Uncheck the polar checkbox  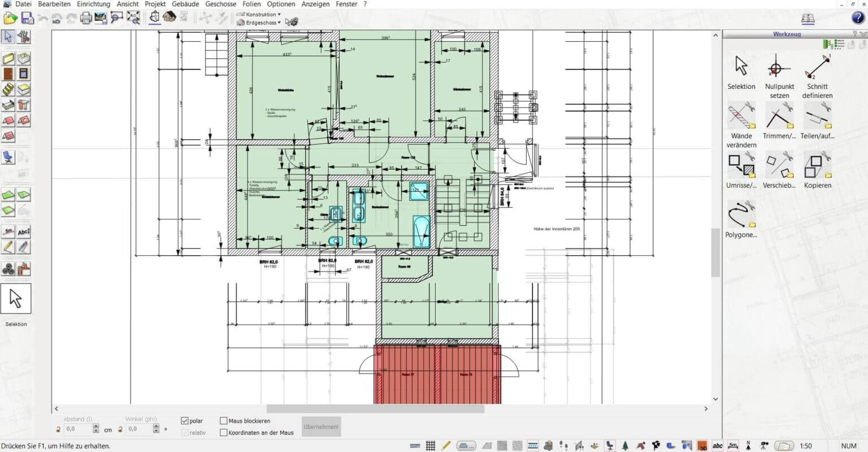[184, 421]
